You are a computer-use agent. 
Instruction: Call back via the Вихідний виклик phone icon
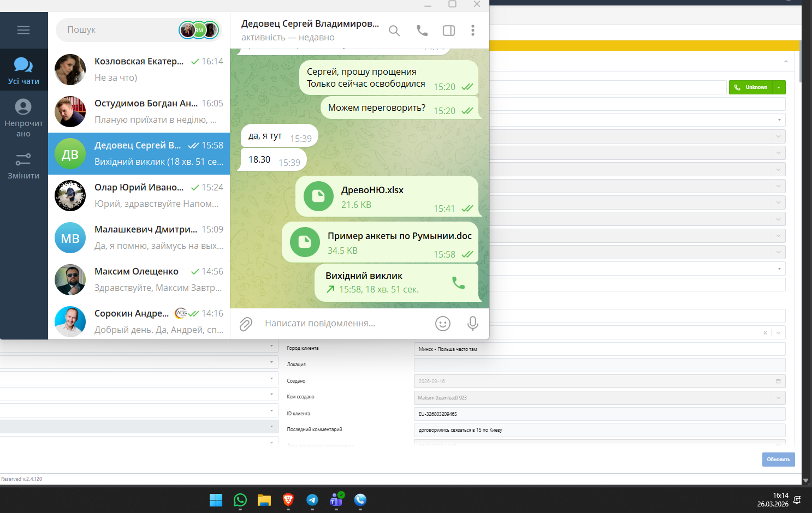click(459, 283)
